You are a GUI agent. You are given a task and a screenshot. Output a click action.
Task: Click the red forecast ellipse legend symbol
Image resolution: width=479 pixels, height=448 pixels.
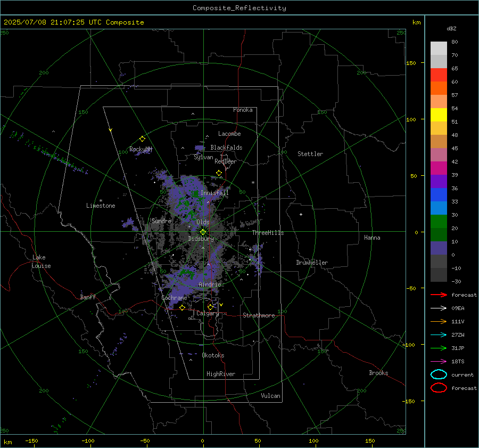coord(439,388)
